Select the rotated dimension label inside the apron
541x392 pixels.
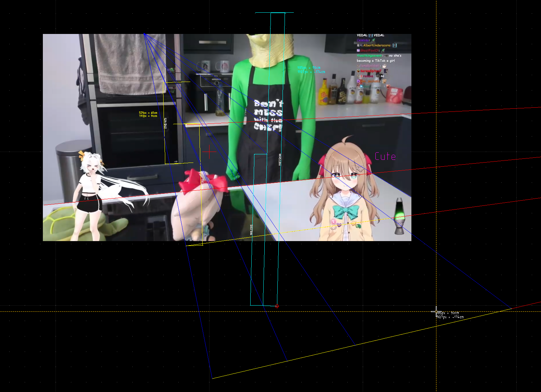[x=280, y=159]
